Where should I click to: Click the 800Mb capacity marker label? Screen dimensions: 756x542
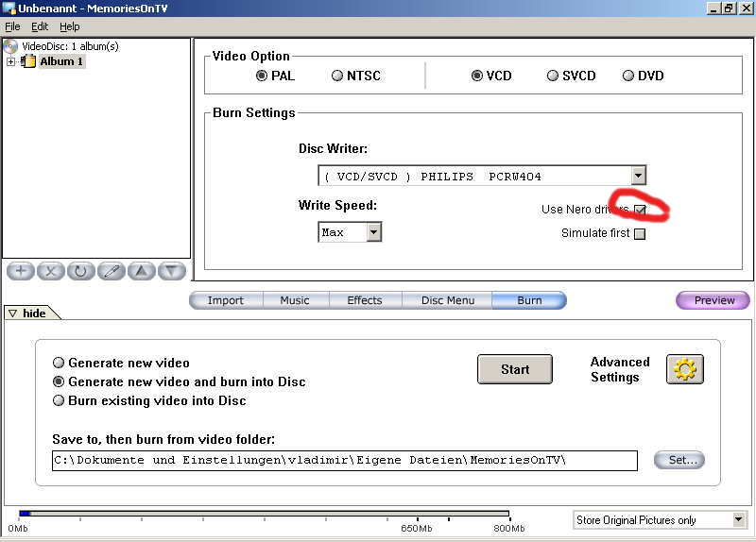point(508,529)
